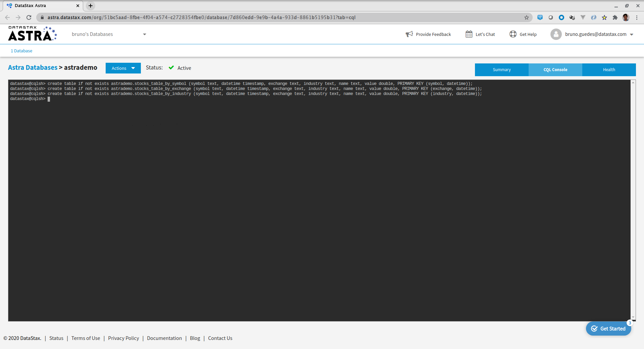Open a new browser tab
Viewport: 644px width, 349px height.
point(91,6)
